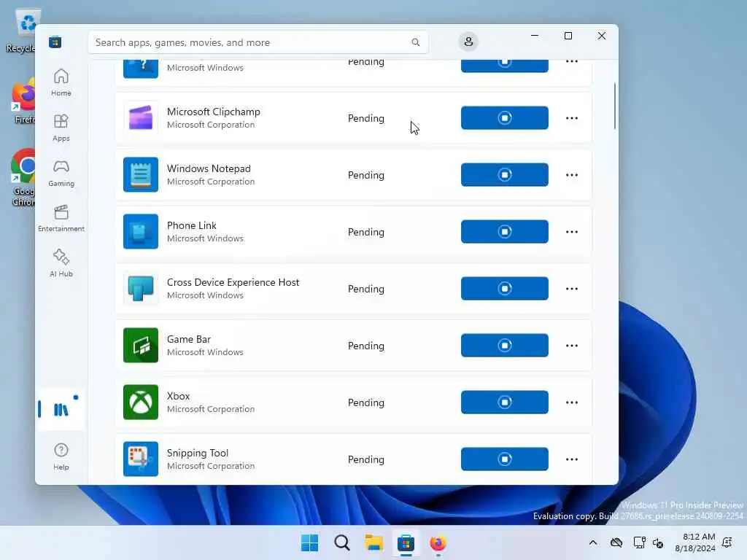Stop the Microsoft Clipchamp pending update
The image size is (747, 560).
pos(505,117)
